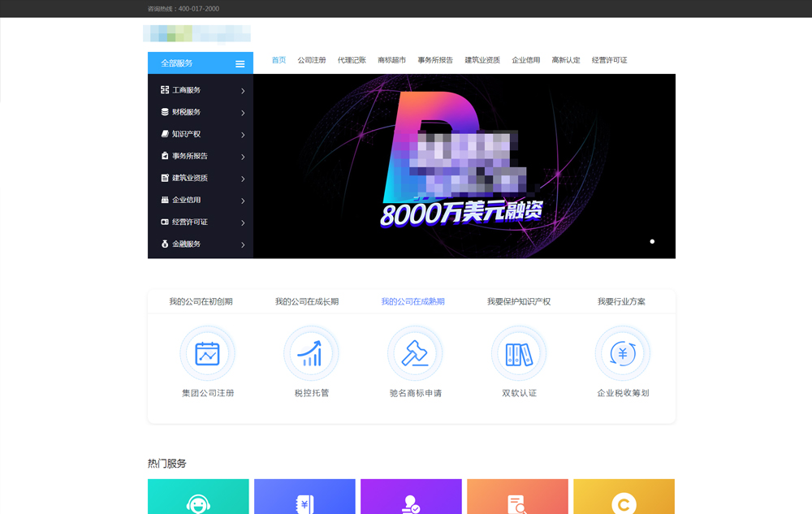The image size is (812, 514).
Task: Expand the 财税服务 sidebar arrow
Action: pos(243,113)
